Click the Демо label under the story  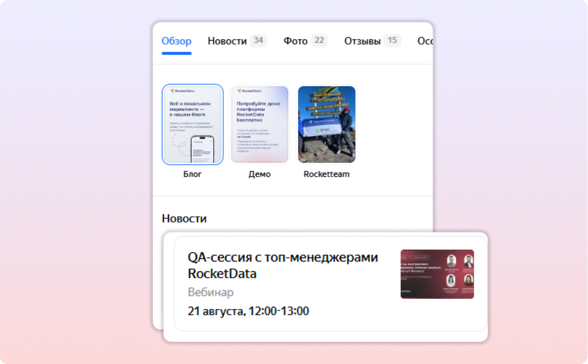coord(260,174)
